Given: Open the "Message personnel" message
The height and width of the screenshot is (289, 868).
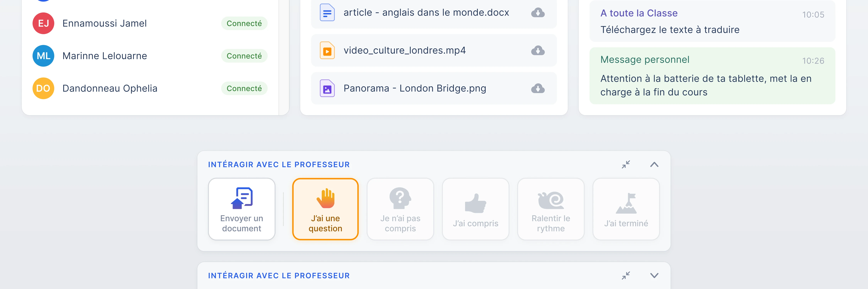Looking at the screenshot, I should [712, 76].
